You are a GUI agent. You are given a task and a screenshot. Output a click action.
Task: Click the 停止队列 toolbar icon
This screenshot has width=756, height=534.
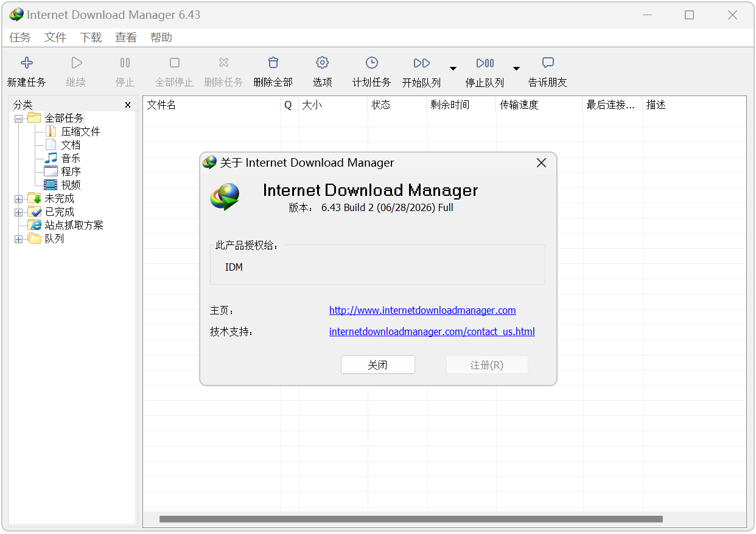point(485,63)
